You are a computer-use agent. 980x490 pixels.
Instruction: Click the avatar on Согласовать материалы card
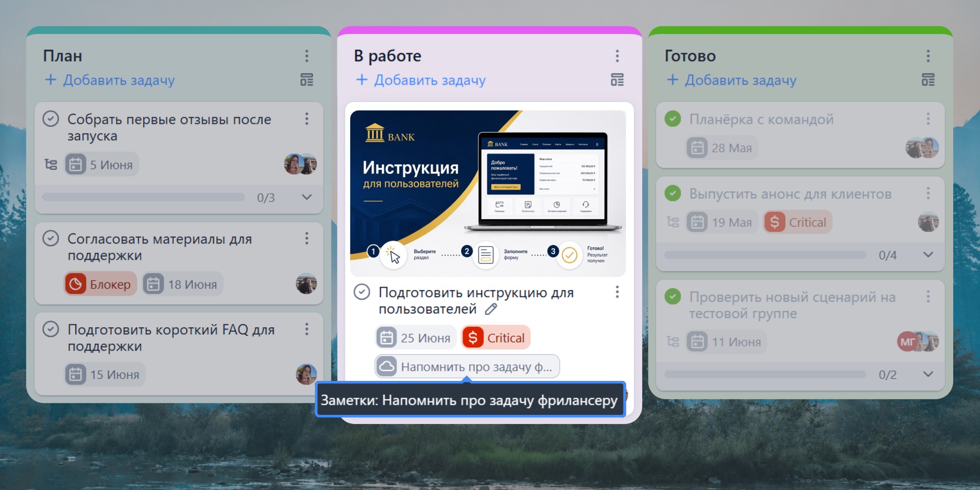click(x=306, y=284)
